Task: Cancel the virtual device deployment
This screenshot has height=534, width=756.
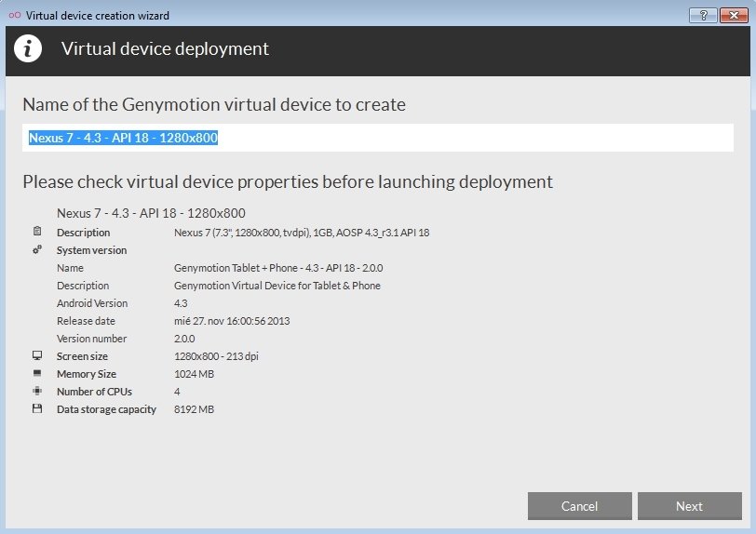Action: click(x=579, y=506)
